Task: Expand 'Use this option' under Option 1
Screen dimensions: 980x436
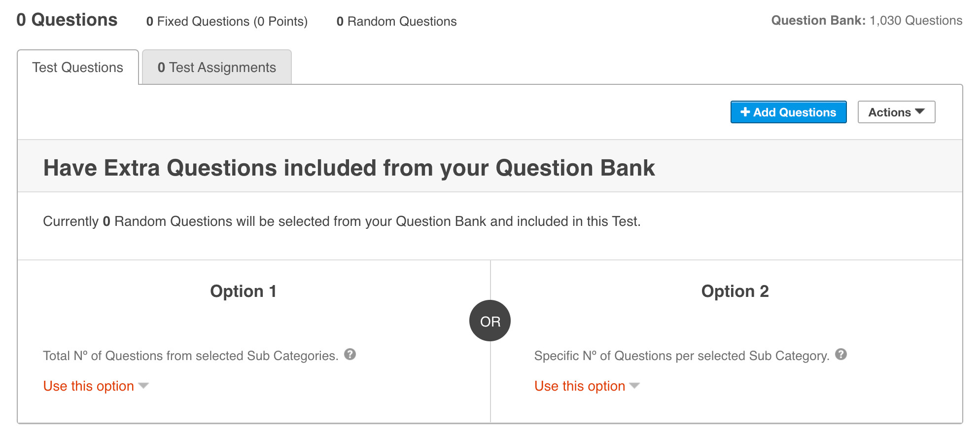Action: [x=96, y=386]
